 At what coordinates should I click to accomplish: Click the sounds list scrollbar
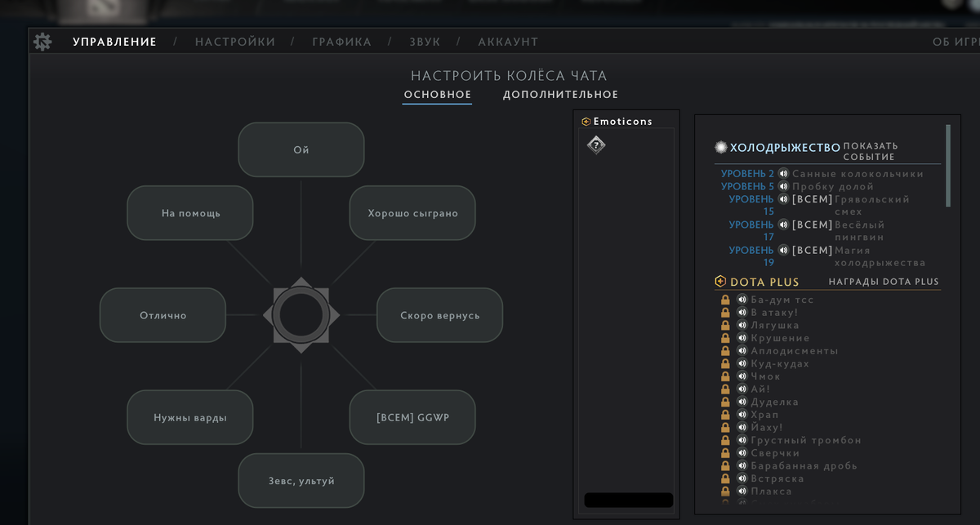[x=947, y=165]
